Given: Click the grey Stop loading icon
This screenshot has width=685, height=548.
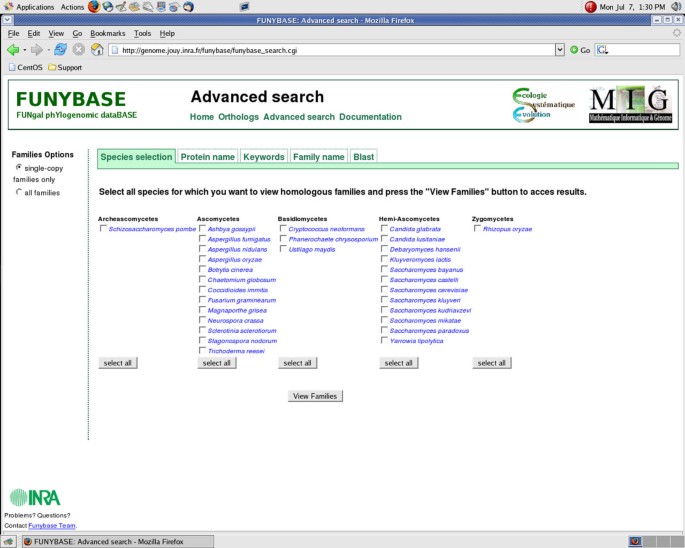Looking at the screenshot, I should (x=79, y=50).
